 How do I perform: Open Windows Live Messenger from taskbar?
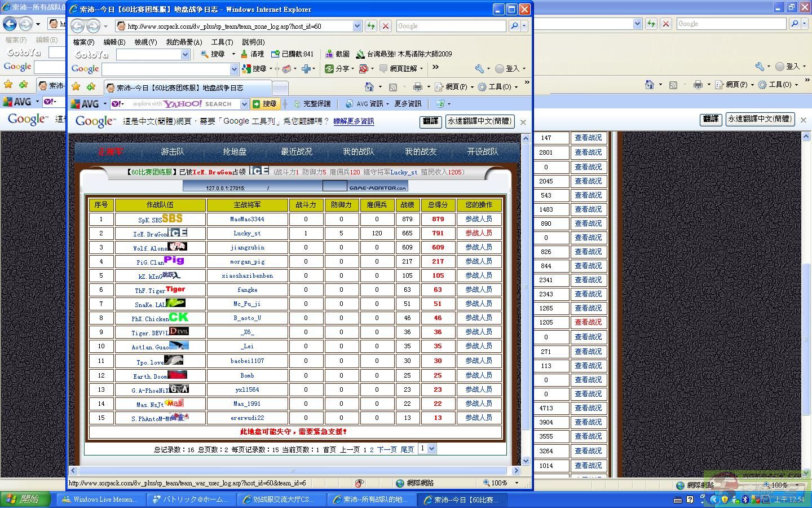coord(100,500)
